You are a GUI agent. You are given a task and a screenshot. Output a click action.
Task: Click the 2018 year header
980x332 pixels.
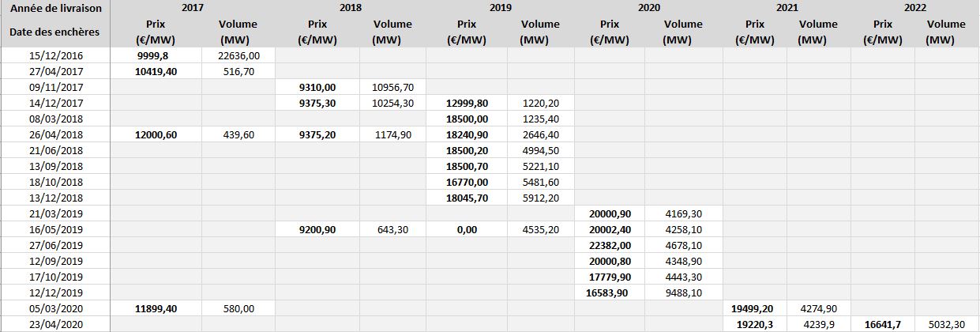(x=351, y=9)
